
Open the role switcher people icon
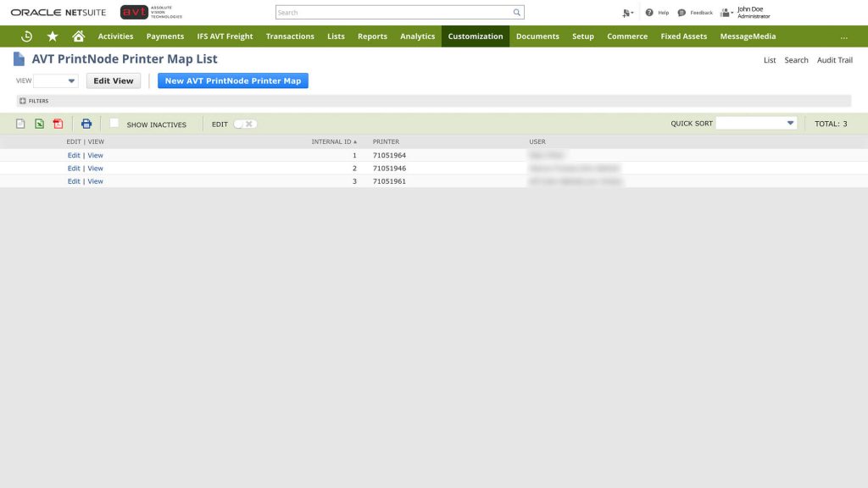click(726, 12)
